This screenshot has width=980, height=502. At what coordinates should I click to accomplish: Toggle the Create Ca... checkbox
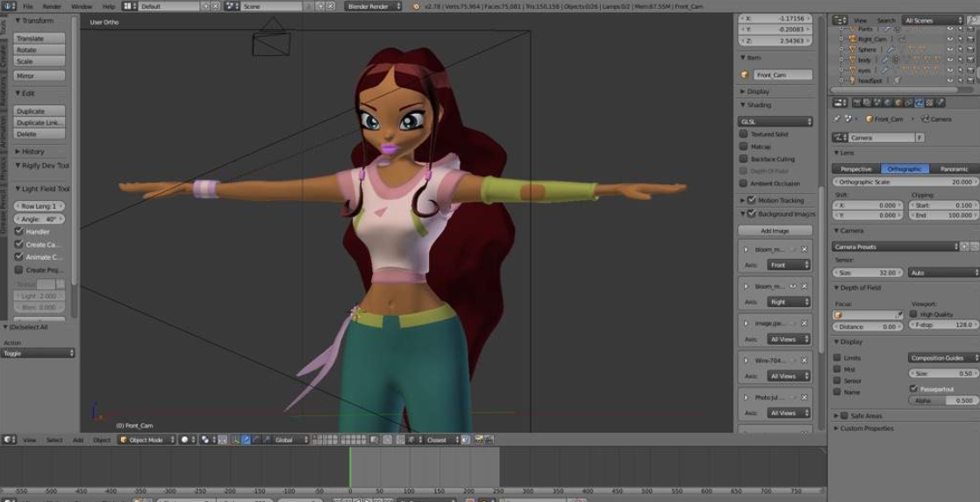click(x=18, y=245)
